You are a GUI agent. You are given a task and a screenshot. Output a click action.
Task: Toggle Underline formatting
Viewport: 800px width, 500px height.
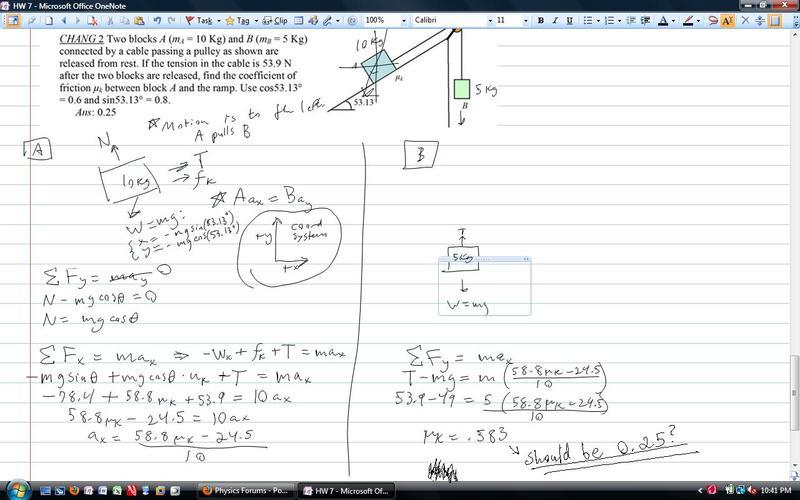coord(569,21)
